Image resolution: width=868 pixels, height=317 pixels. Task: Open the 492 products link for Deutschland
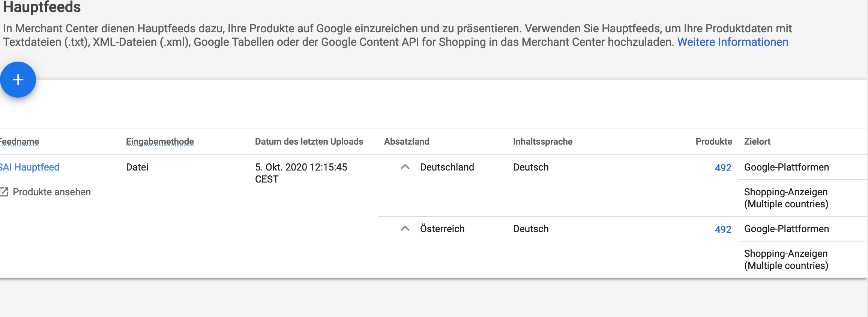[723, 168]
